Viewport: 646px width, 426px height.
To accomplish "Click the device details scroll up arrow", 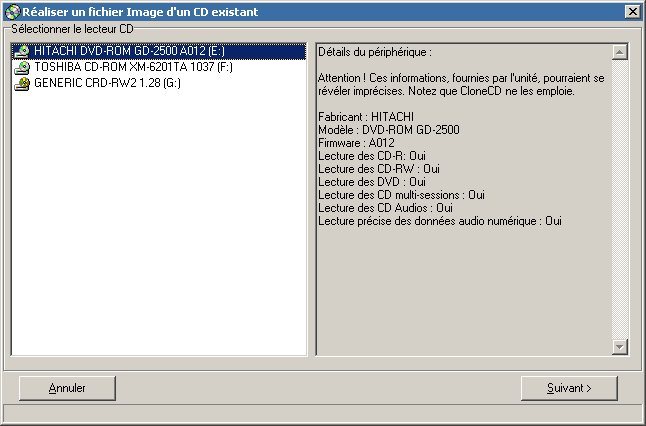I will [620, 52].
